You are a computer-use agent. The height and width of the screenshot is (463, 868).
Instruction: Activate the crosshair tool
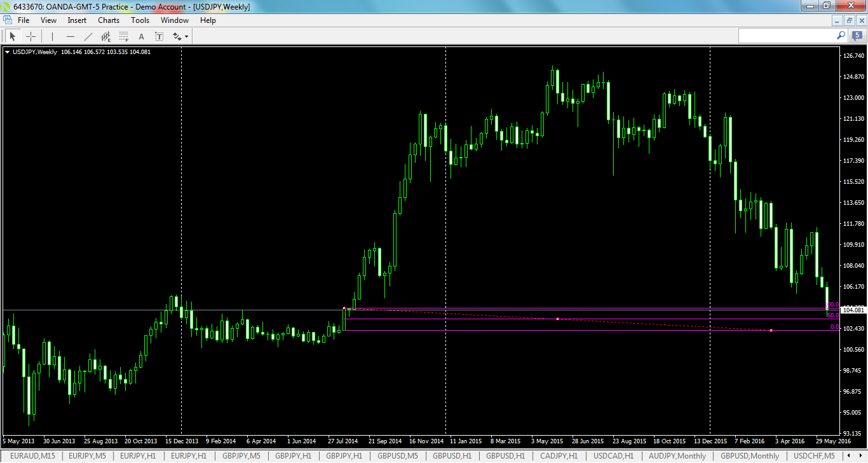point(31,36)
